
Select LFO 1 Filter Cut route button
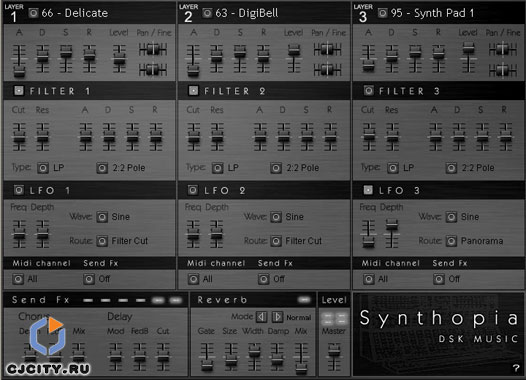[x=102, y=241]
